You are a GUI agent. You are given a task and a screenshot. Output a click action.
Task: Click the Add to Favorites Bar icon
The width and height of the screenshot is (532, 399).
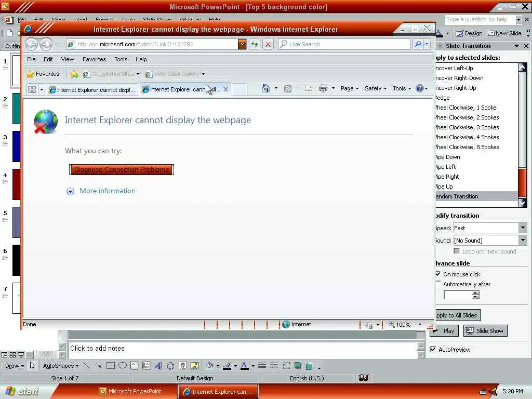click(x=74, y=74)
